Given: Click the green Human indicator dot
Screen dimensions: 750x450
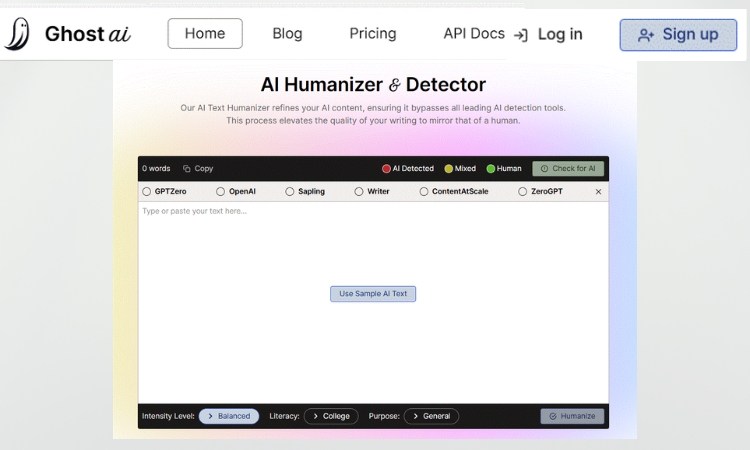Looking at the screenshot, I should 491,169.
